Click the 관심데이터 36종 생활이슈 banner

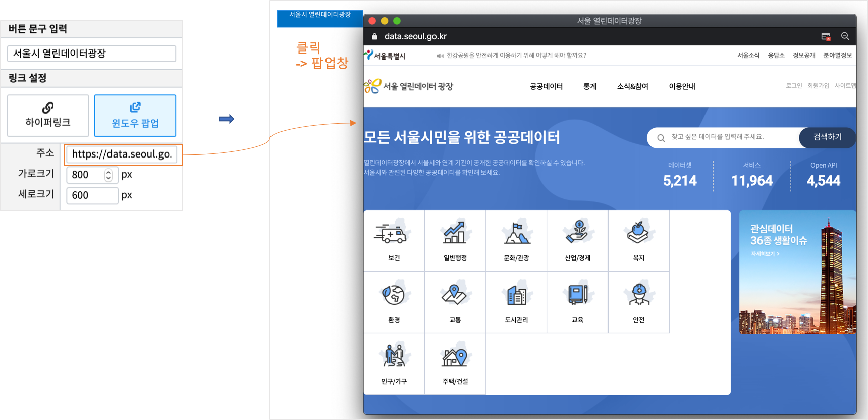coord(797,272)
